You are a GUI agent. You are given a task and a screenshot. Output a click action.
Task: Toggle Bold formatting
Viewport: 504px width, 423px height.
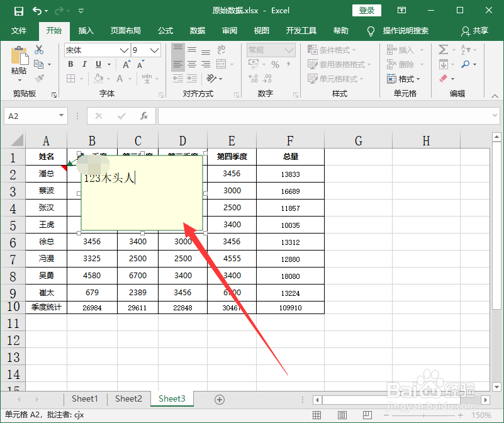point(70,64)
